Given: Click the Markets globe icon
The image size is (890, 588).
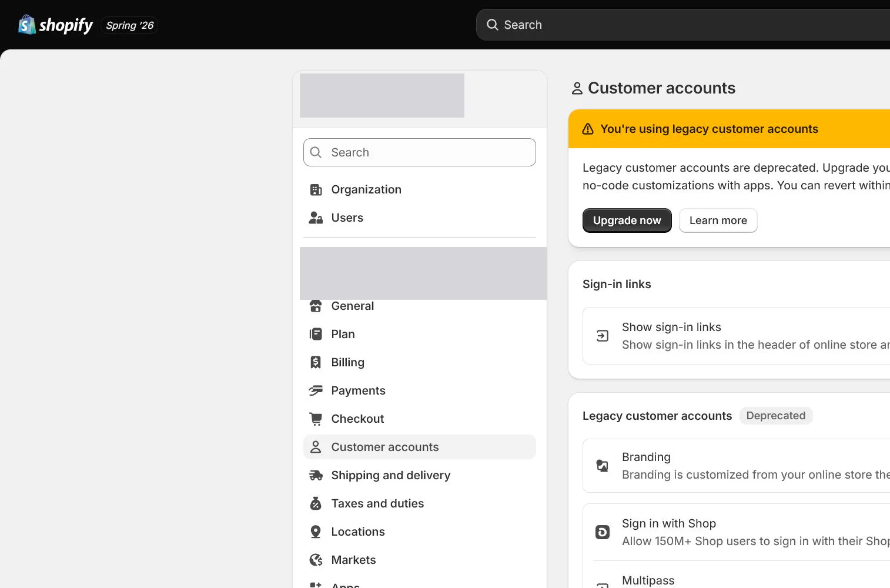Looking at the screenshot, I should pos(316,560).
